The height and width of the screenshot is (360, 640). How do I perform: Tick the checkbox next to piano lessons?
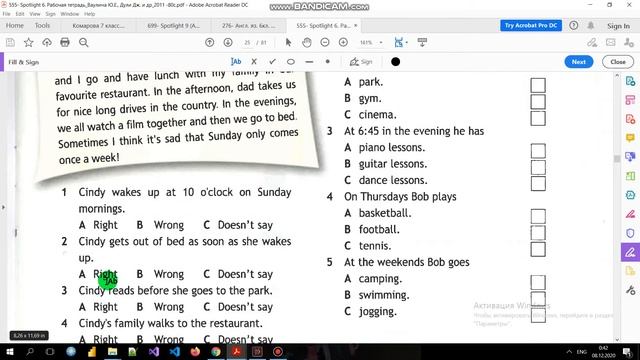pyautogui.click(x=538, y=151)
